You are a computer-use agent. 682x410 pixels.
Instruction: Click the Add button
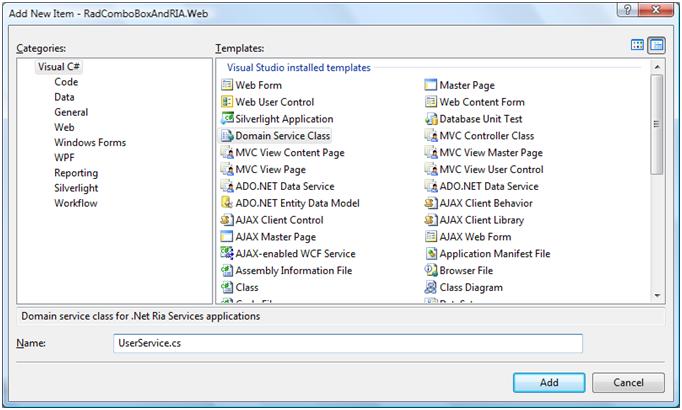click(549, 383)
